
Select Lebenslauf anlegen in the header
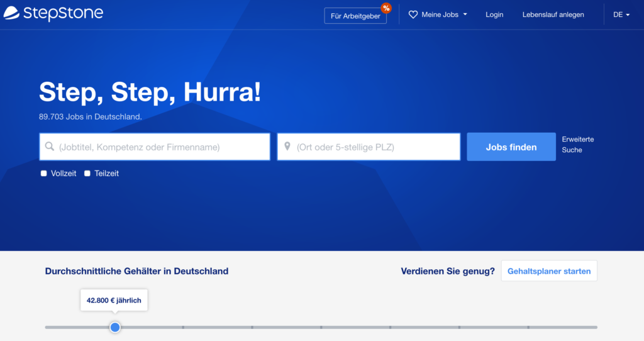click(x=553, y=14)
